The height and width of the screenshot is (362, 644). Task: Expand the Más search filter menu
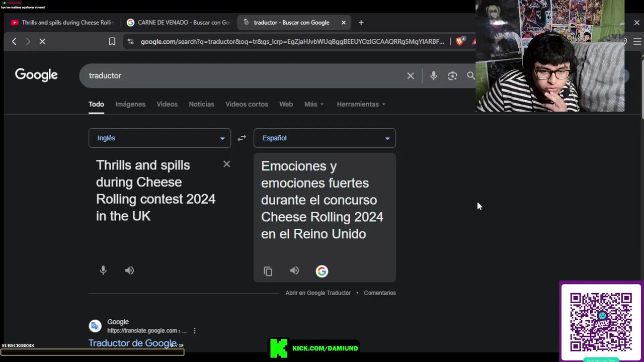pyautogui.click(x=314, y=104)
